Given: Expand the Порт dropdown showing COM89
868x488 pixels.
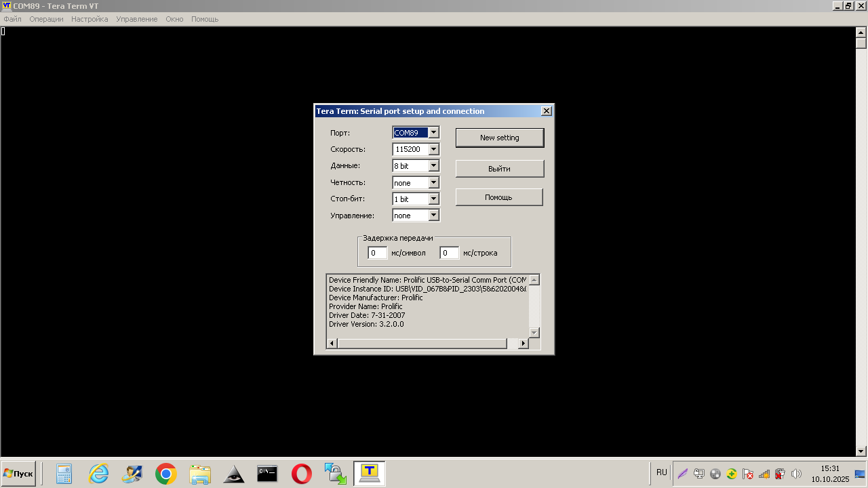Looking at the screenshot, I should click(x=433, y=133).
